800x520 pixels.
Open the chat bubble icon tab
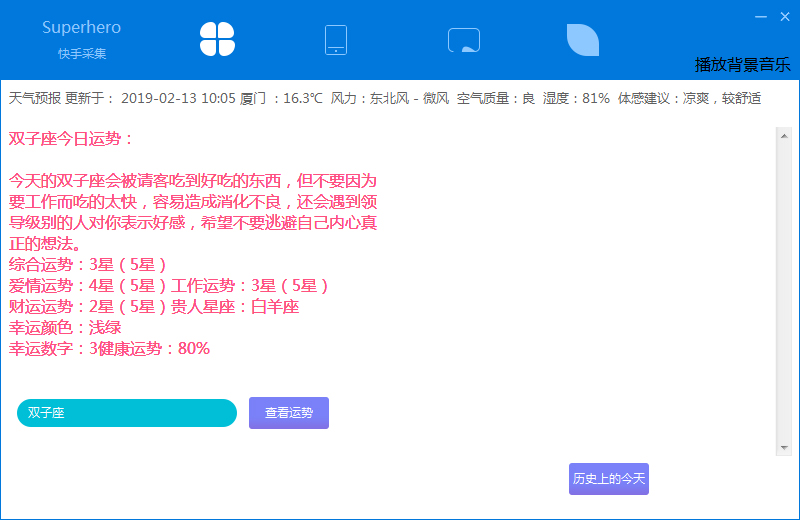463,40
